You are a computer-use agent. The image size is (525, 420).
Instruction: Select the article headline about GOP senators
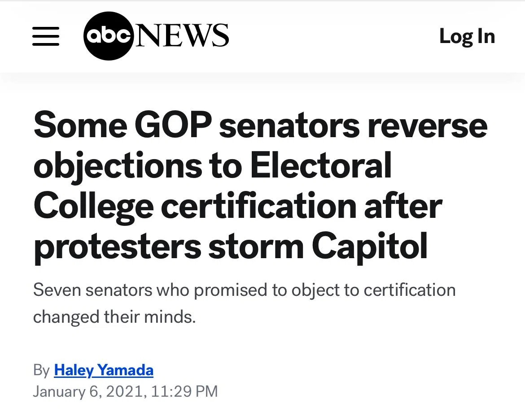pos(261,186)
